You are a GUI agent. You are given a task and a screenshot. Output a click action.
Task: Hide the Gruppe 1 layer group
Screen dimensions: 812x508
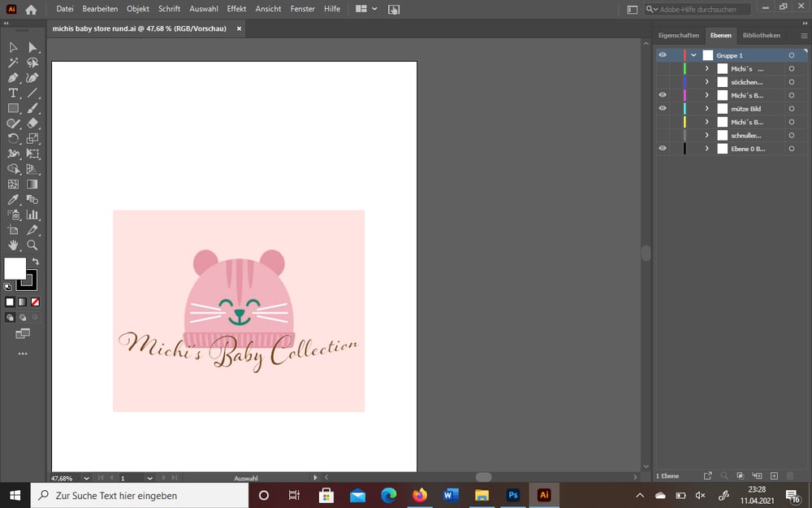[x=663, y=55]
